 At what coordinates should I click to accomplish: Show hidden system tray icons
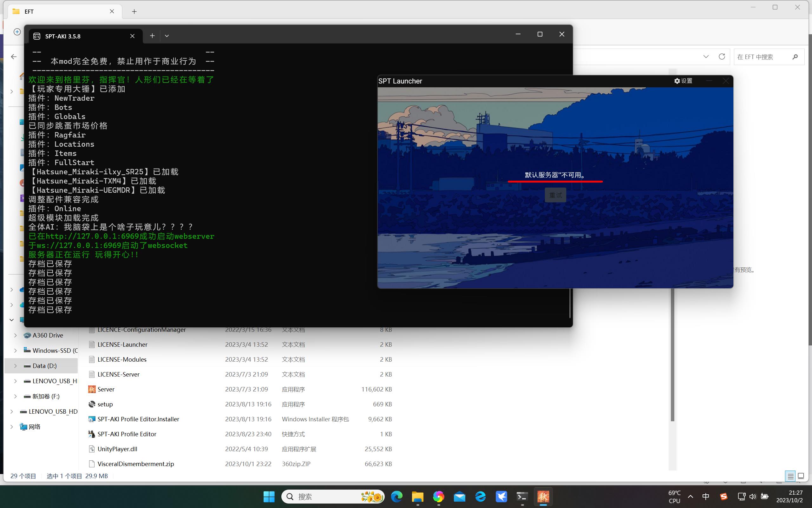pyautogui.click(x=691, y=497)
